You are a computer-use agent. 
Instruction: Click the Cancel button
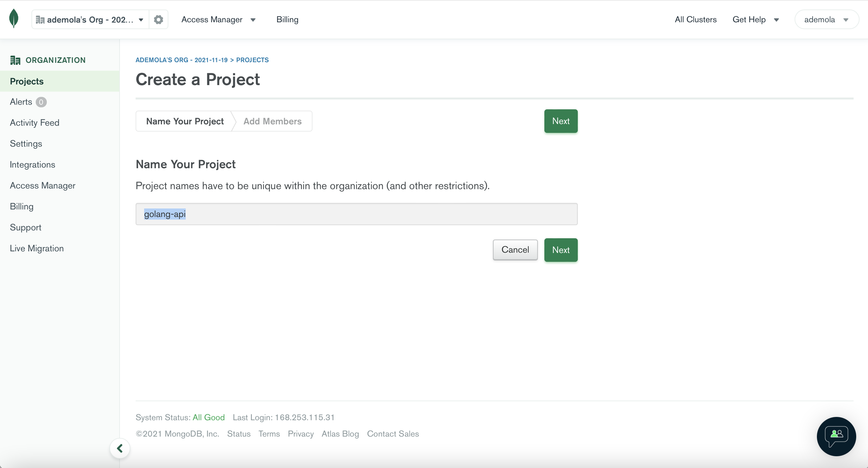[x=515, y=250]
